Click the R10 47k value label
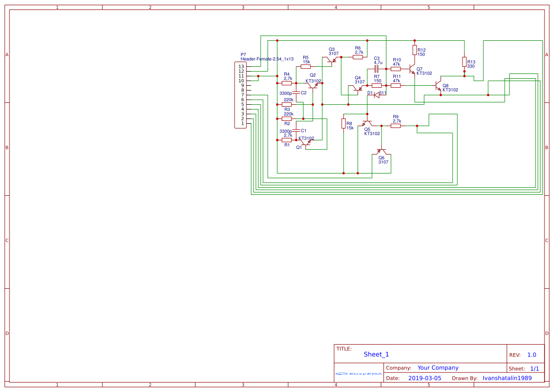Screen dimensions: 554x392 (396, 64)
